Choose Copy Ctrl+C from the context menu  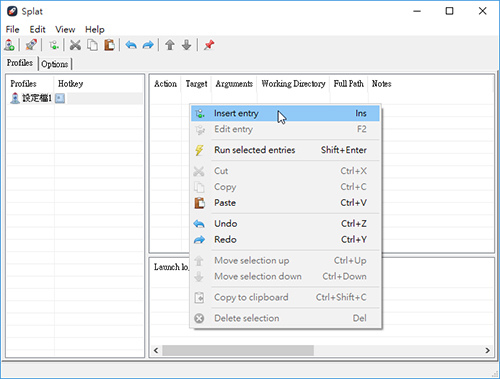pos(286,187)
